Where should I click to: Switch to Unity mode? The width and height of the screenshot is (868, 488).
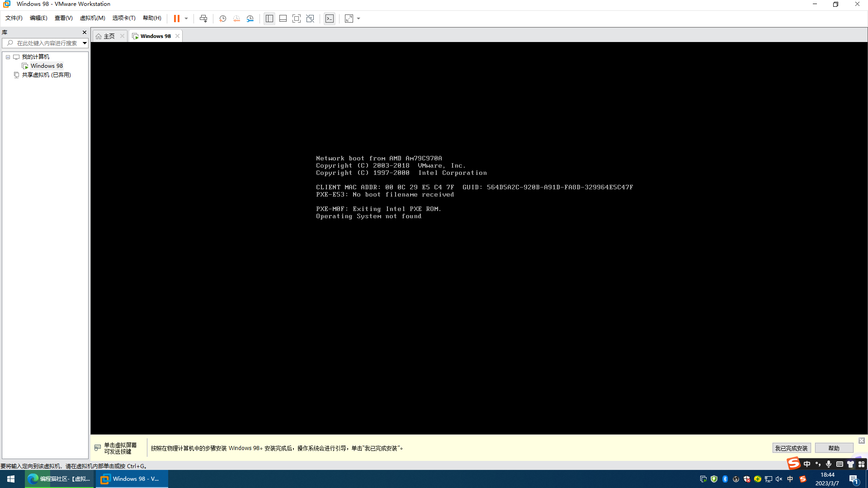point(310,19)
